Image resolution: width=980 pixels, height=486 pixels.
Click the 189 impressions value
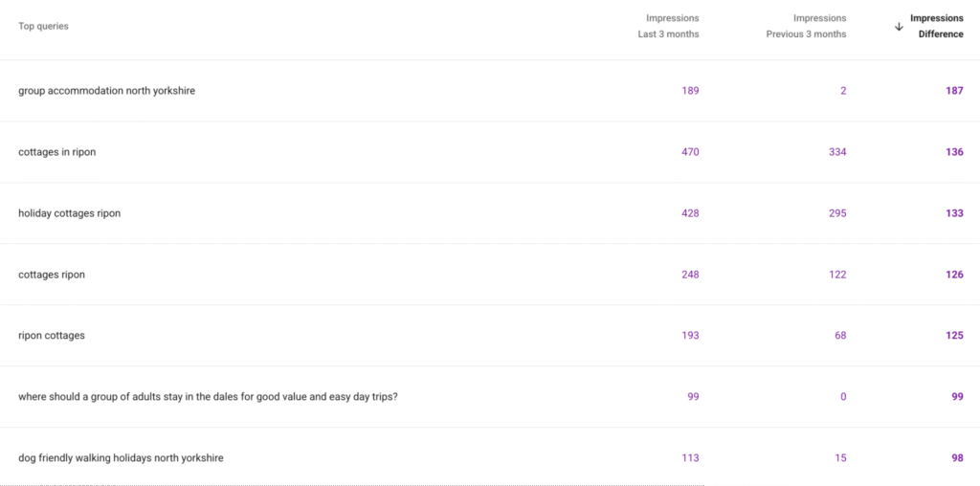(x=690, y=91)
